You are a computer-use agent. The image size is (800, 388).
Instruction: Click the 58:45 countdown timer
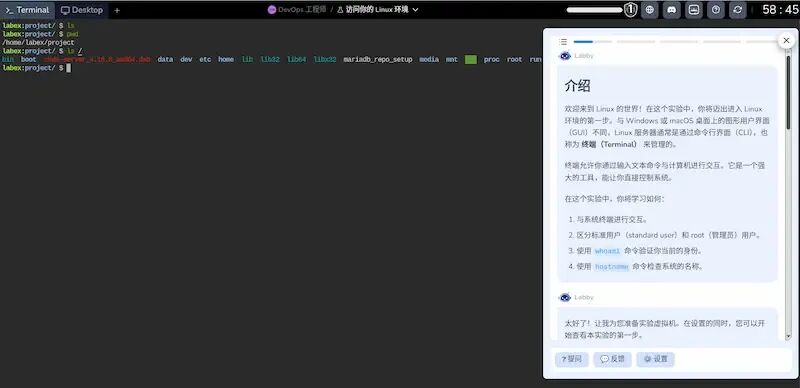click(780, 10)
